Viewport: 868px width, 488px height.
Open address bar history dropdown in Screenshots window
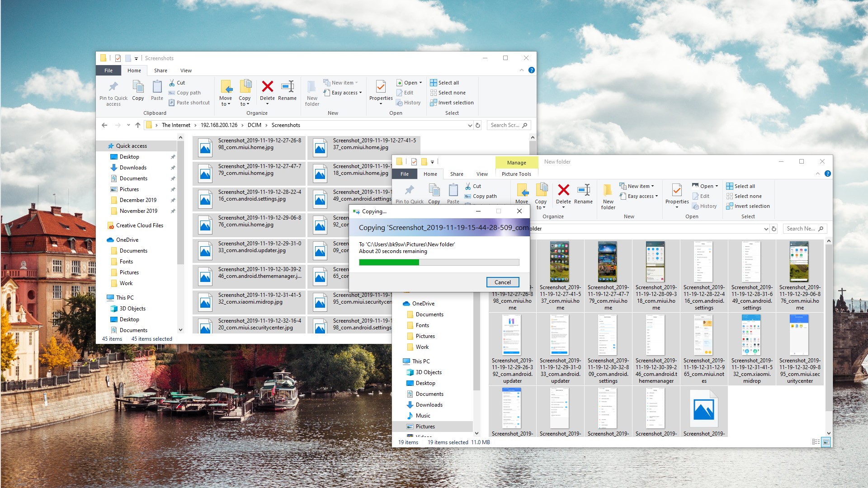pos(470,125)
